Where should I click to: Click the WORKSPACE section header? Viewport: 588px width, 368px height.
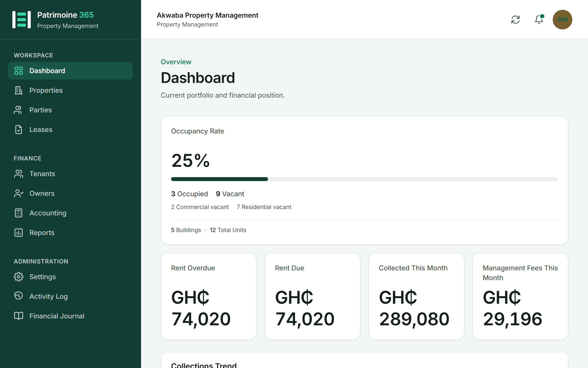33,55
